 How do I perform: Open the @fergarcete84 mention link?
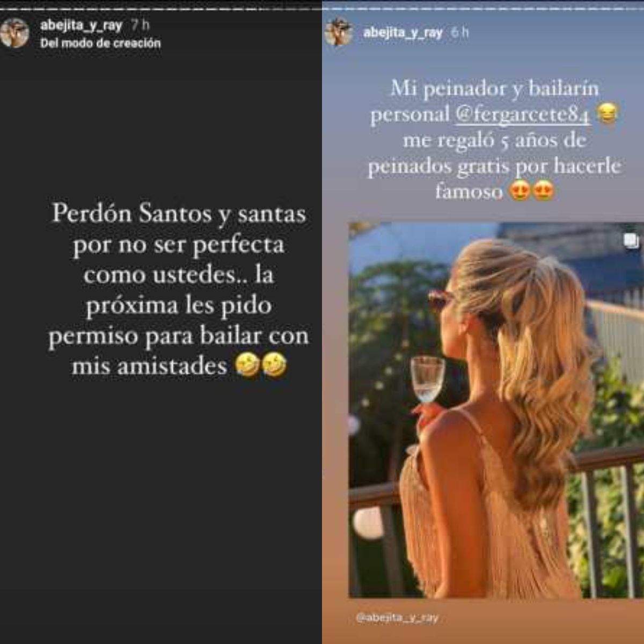523,114
